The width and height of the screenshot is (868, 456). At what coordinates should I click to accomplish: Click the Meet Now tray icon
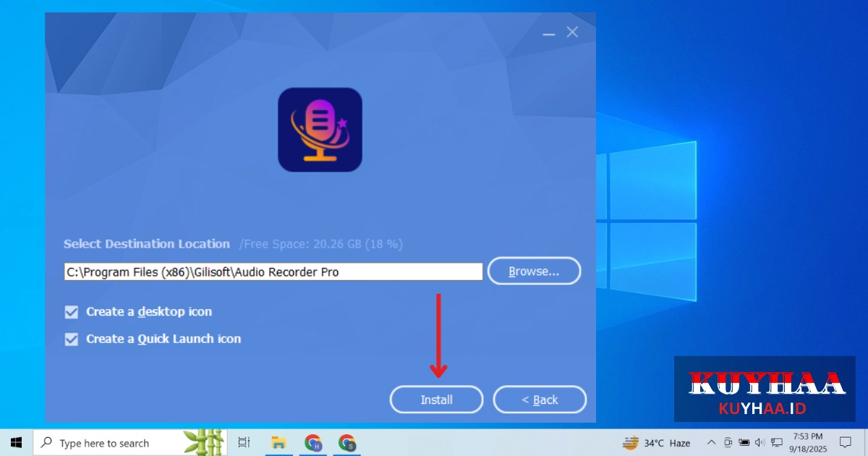pos(728,442)
